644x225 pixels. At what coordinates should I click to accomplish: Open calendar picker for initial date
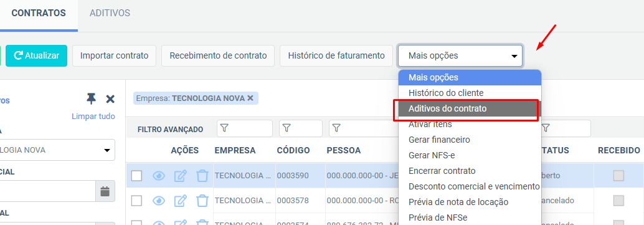point(105,191)
